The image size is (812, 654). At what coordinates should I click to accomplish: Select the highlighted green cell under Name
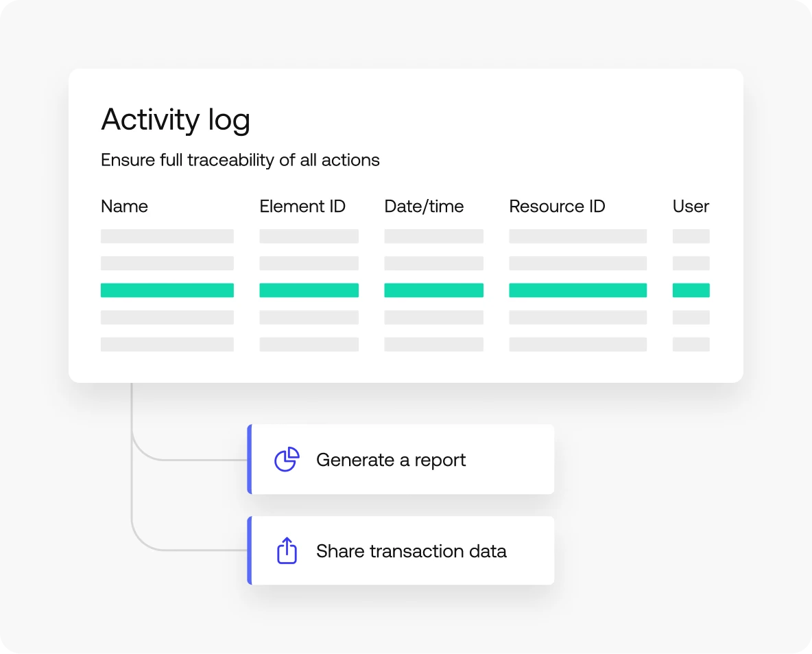tap(167, 290)
